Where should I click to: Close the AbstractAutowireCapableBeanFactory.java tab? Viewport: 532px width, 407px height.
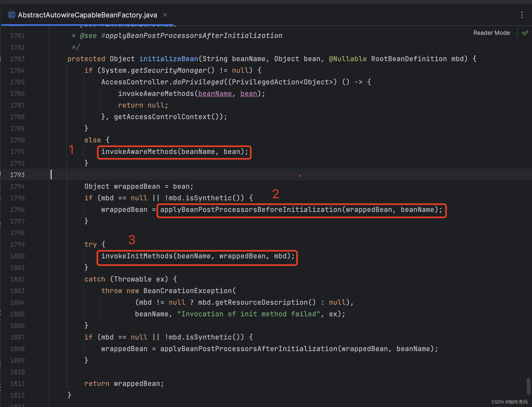tap(165, 15)
